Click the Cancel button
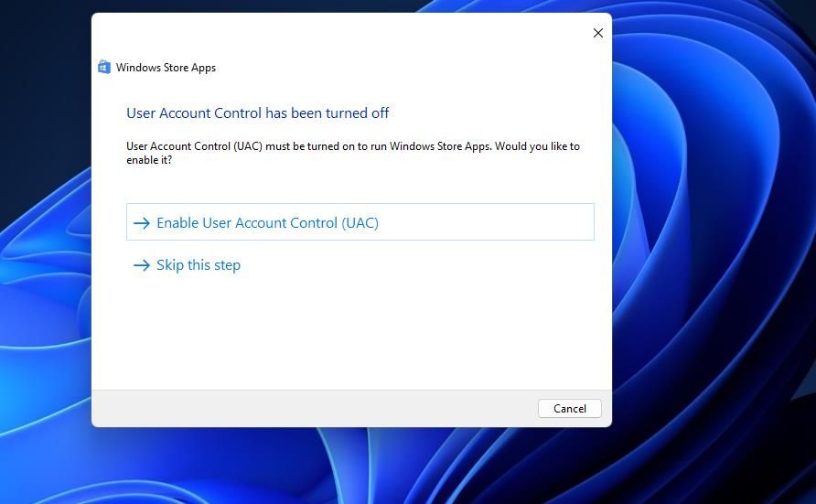The width and height of the screenshot is (816, 504). [x=570, y=408]
